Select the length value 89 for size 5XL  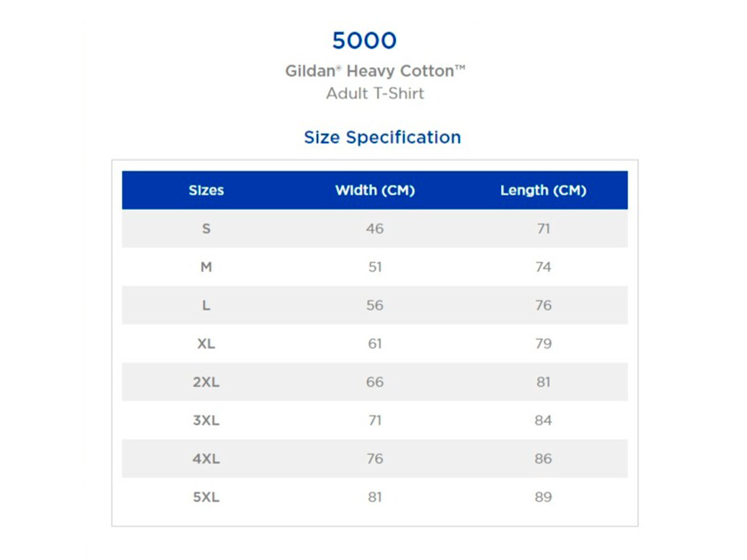tap(543, 497)
